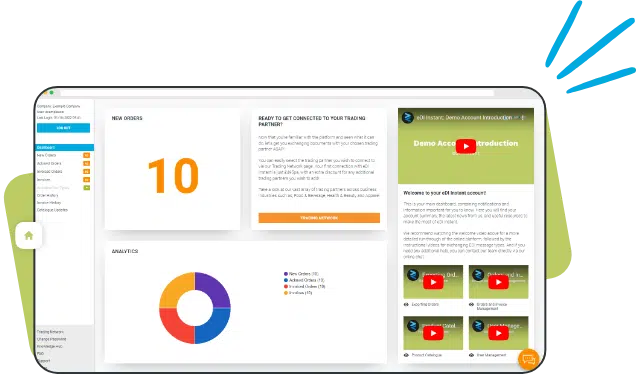Open New Orders in the sidebar
Screen dimensions: 639x374
tap(46, 155)
